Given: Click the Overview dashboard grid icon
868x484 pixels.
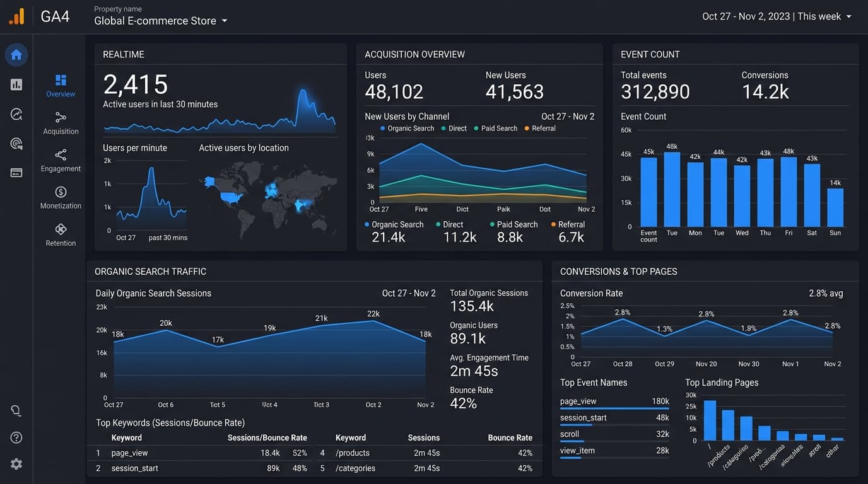Looking at the screenshot, I should 61,80.
